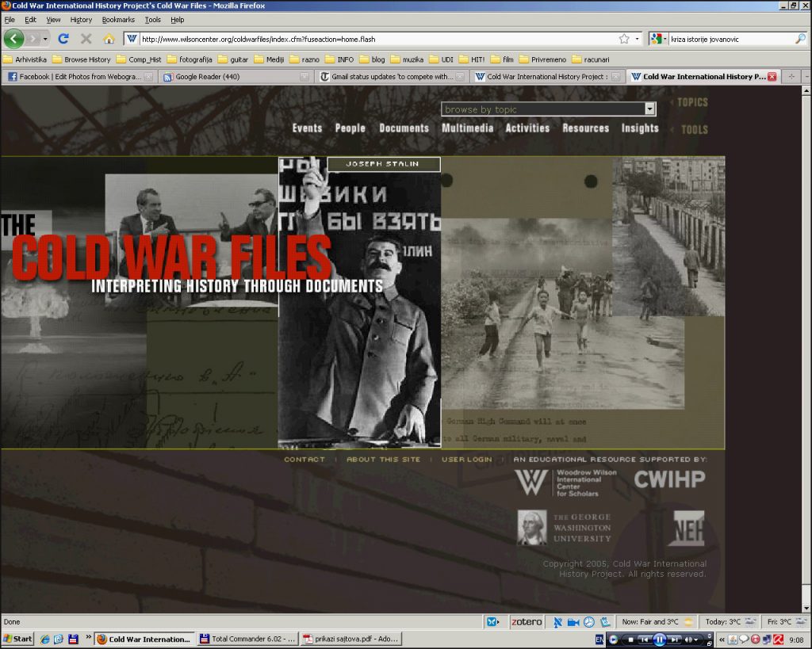The height and width of the screenshot is (649, 812).
Task: Click the Firefox Back button
Action: pos(13,38)
